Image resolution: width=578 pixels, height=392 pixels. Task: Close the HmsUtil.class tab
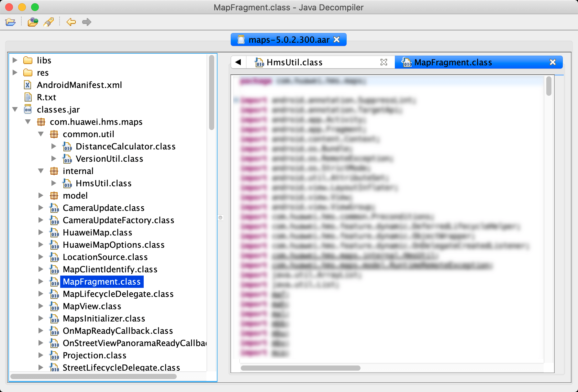tap(384, 62)
